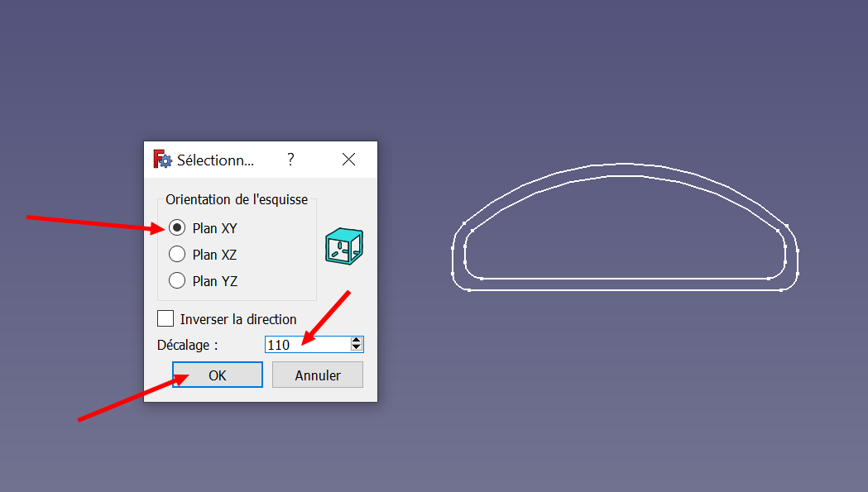Confirm the dialog with the OK button
Screen dimensions: 868x492
[218, 375]
